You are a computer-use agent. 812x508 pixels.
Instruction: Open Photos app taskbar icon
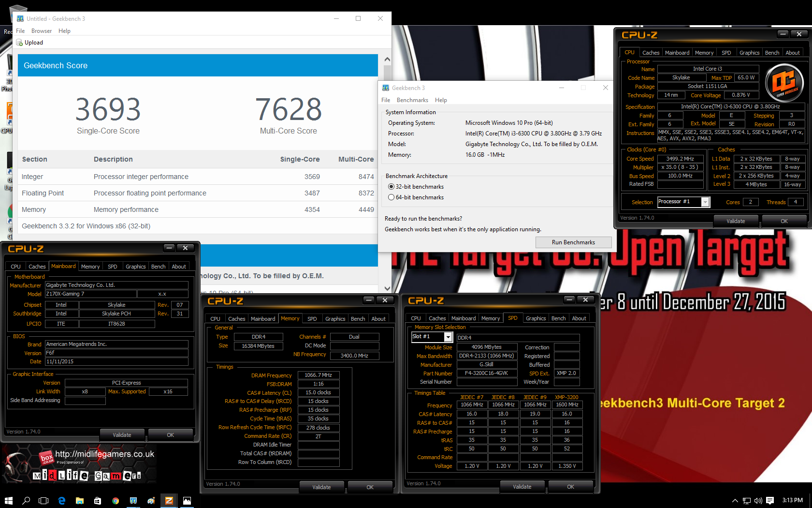point(187,501)
